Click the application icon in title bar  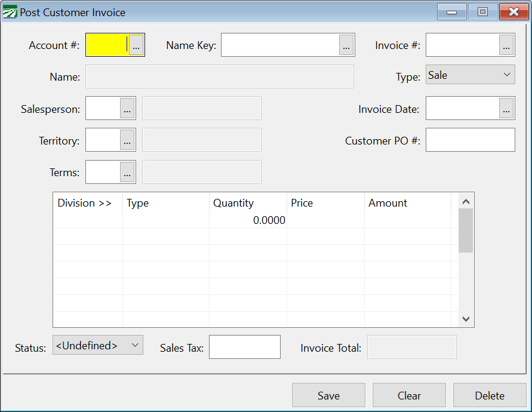click(10, 12)
